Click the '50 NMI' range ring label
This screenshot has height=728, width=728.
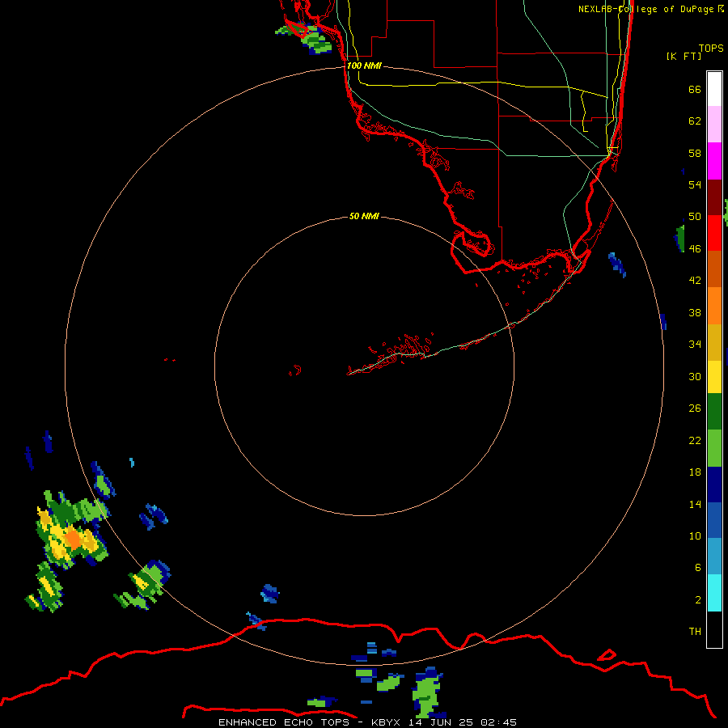[364, 216]
